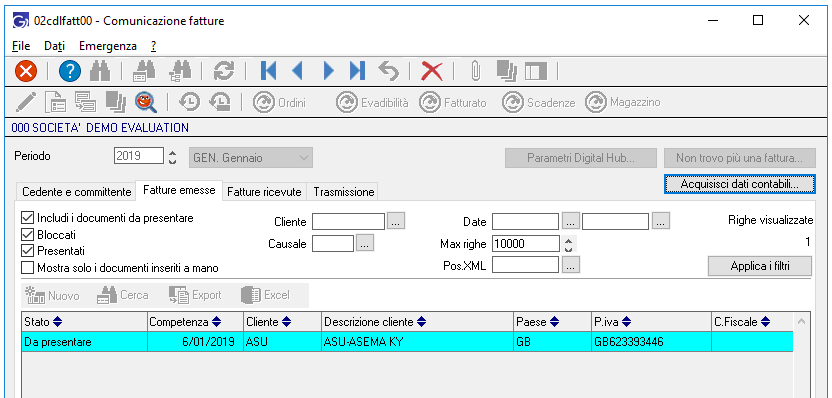Click the undo curved arrow icon
Image resolution: width=832 pixels, height=398 pixels.
click(388, 71)
